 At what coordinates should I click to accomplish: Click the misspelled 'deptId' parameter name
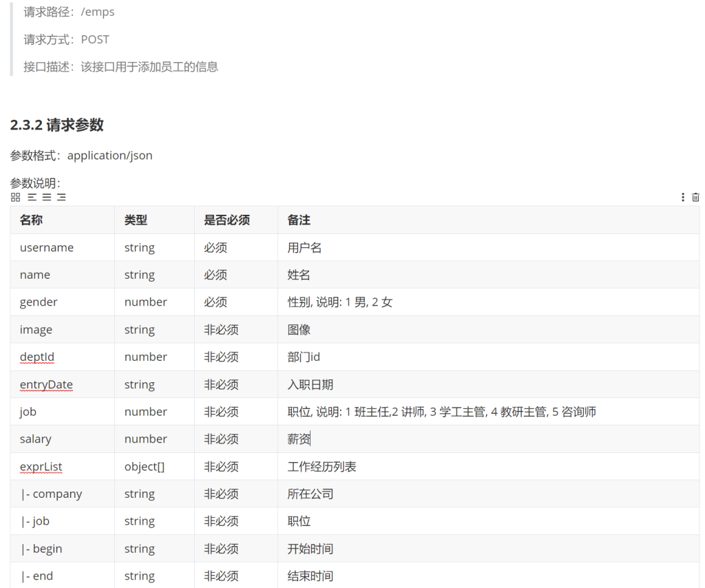tap(37, 357)
